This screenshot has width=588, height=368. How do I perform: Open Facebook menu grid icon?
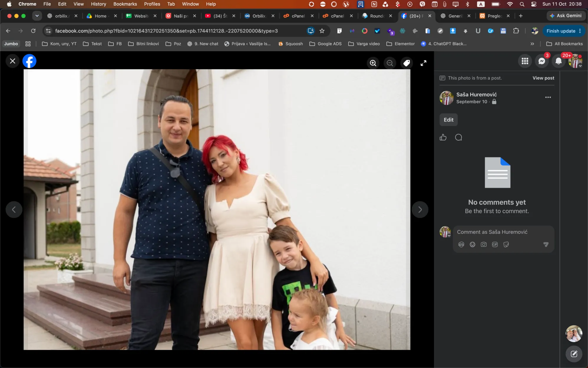[525, 61]
